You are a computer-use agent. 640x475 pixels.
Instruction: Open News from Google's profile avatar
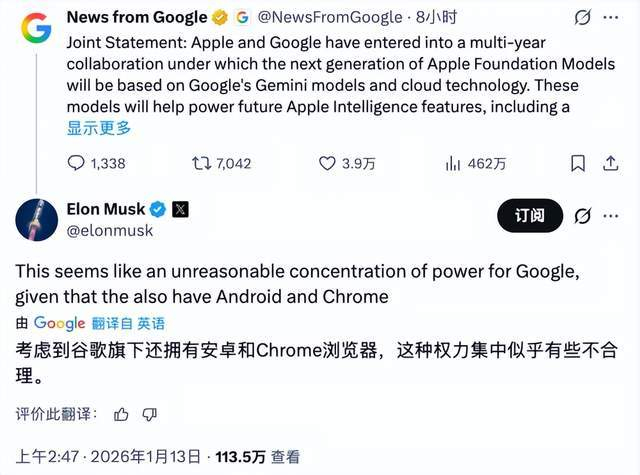pos(36,29)
